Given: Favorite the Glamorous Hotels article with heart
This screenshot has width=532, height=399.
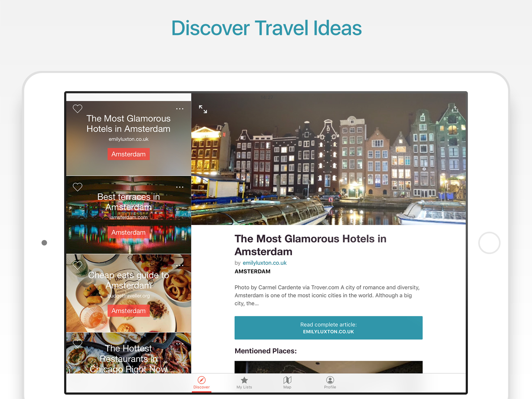Looking at the screenshot, I should click(78, 109).
